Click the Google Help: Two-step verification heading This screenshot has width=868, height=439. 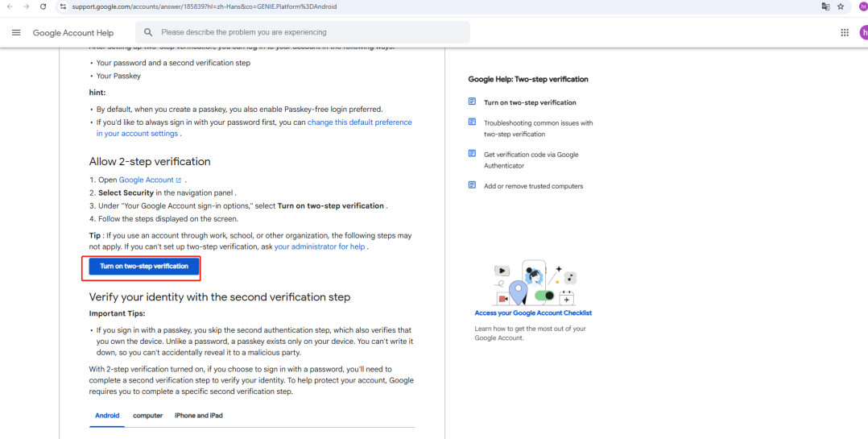pos(528,79)
